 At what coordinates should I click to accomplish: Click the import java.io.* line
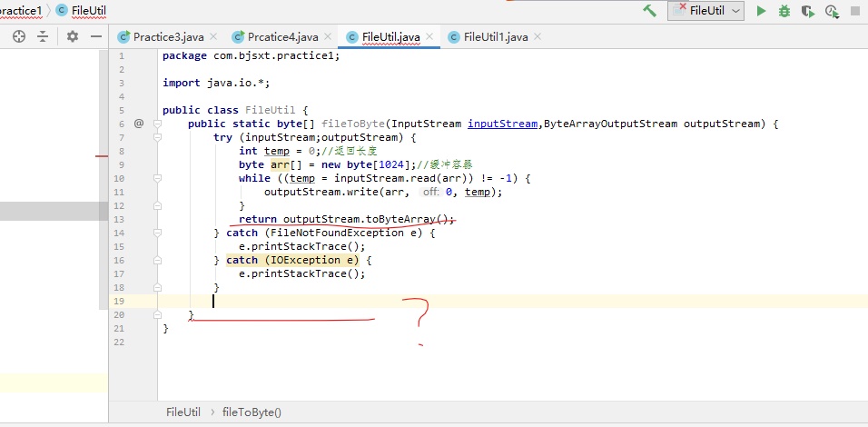pyautogui.click(x=216, y=83)
